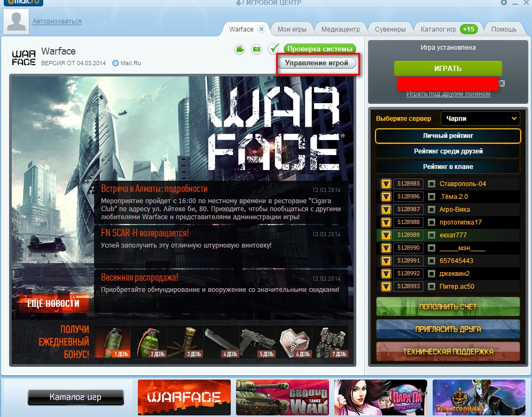Remove saved login with the small X icon
This screenshot has height=417, width=532.
point(502,83)
